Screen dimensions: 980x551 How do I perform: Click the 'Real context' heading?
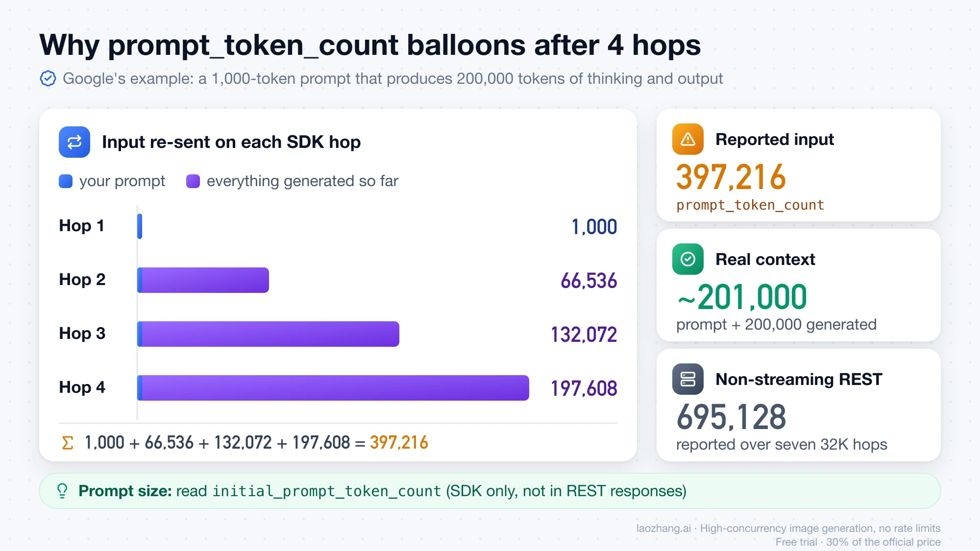[765, 260]
